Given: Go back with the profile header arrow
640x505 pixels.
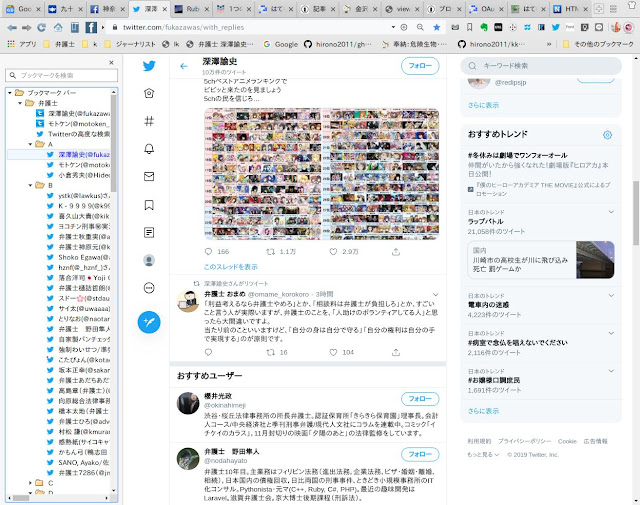Looking at the screenshot, I should pos(184,66).
